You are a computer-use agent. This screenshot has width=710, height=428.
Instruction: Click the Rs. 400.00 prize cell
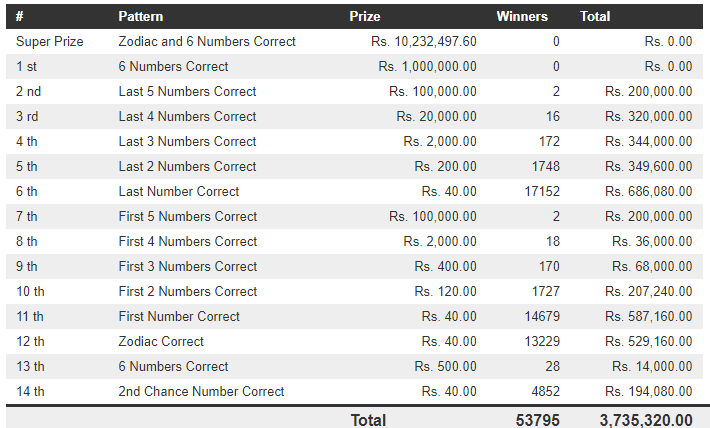coord(445,267)
